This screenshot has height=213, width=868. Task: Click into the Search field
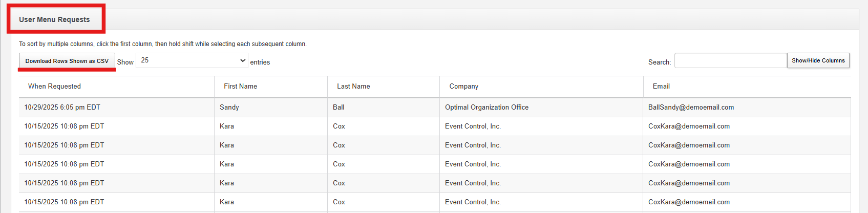(x=730, y=60)
